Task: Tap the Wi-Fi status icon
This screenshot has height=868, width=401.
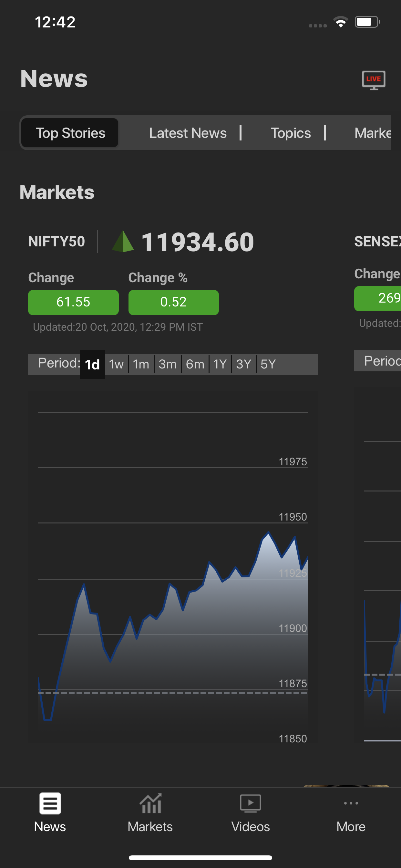Action: point(341,22)
